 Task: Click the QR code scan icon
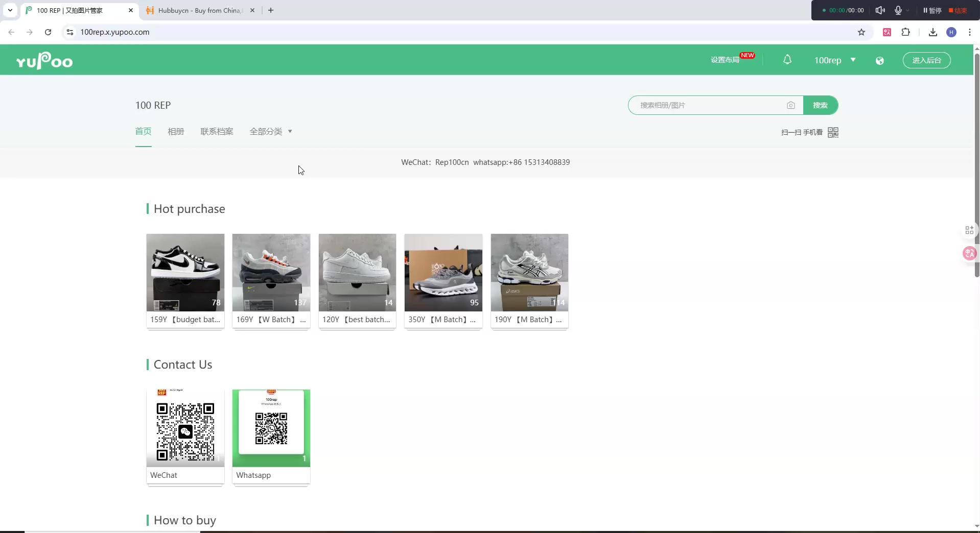833,132
